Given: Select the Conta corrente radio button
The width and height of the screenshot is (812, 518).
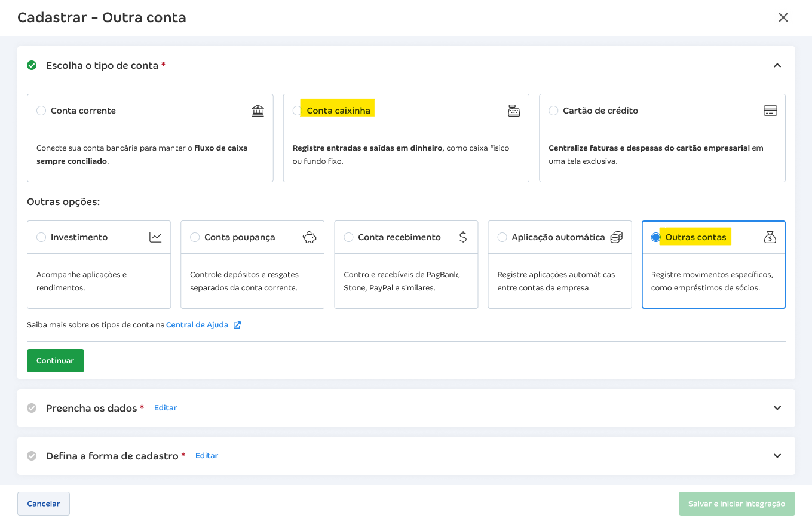Looking at the screenshot, I should point(41,111).
